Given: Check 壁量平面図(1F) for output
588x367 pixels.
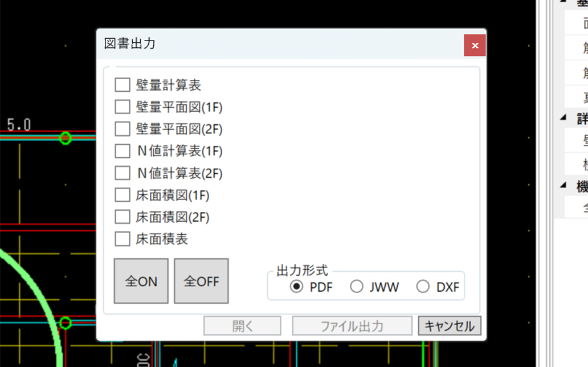Looking at the screenshot, I should pos(122,107).
